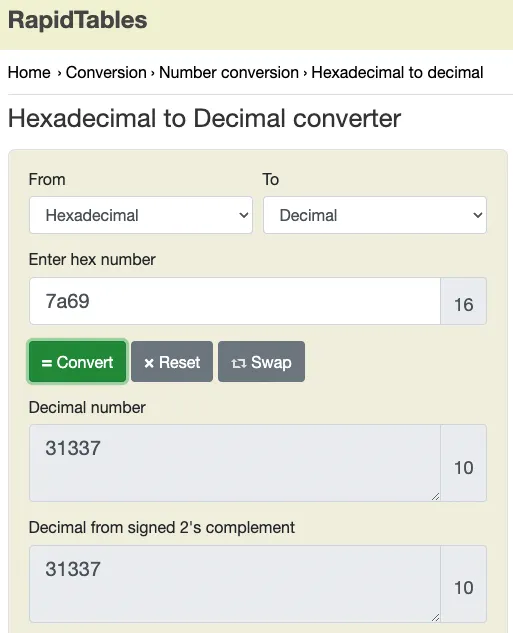Expand the From Hexadecimal dropdown
Image resolution: width=513 pixels, height=633 pixels.
click(141, 215)
